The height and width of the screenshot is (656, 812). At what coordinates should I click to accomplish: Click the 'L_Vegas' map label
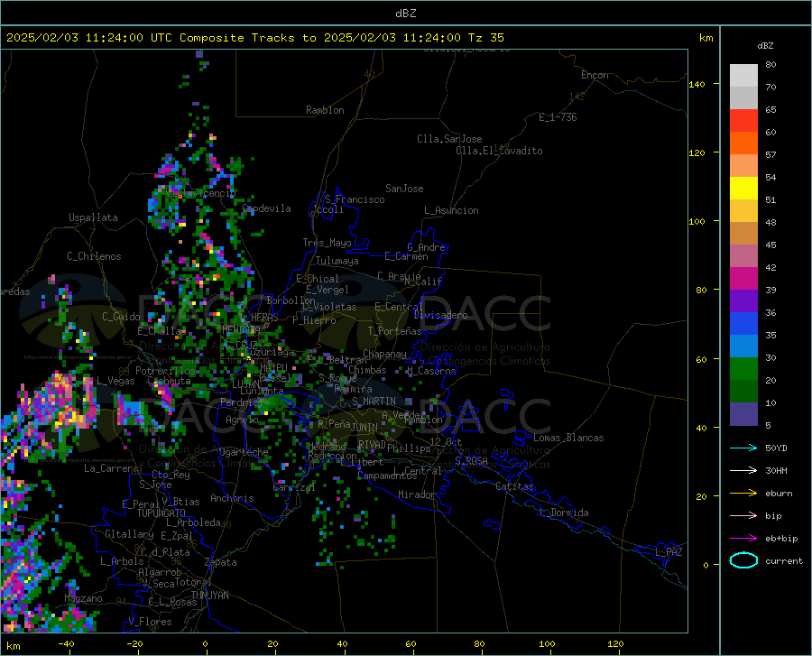pyautogui.click(x=116, y=381)
